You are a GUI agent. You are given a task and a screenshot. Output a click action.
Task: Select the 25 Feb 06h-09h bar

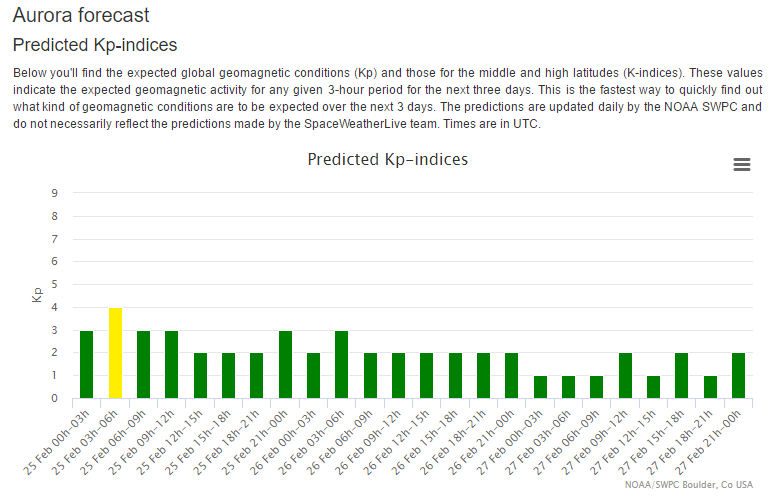(x=143, y=364)
